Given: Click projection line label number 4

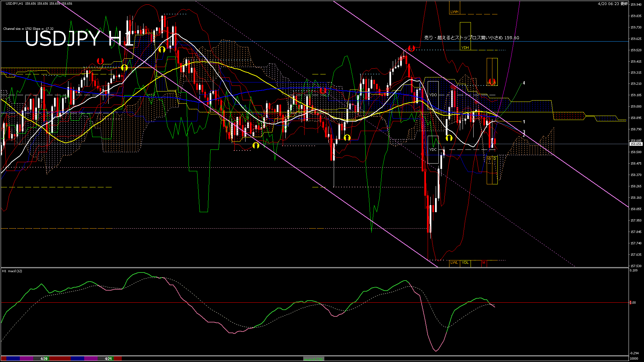Looking at the screenshot, I should pos(524,83).
